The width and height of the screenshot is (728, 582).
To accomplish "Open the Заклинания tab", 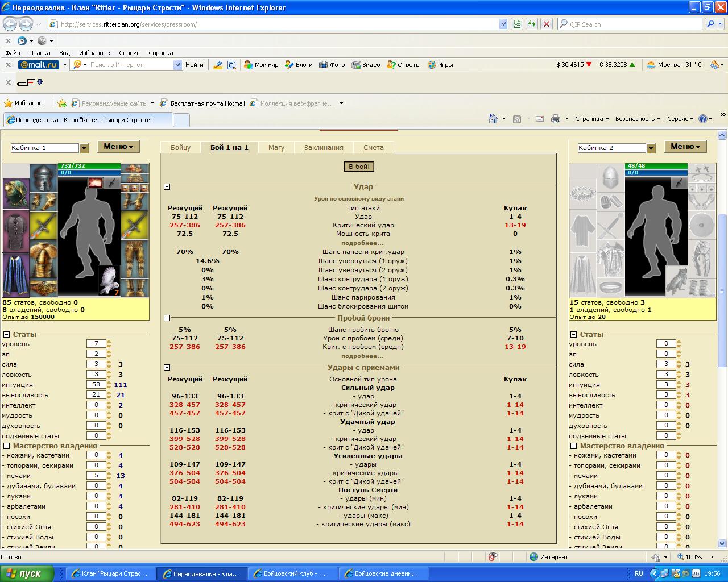I will point(323,147).
